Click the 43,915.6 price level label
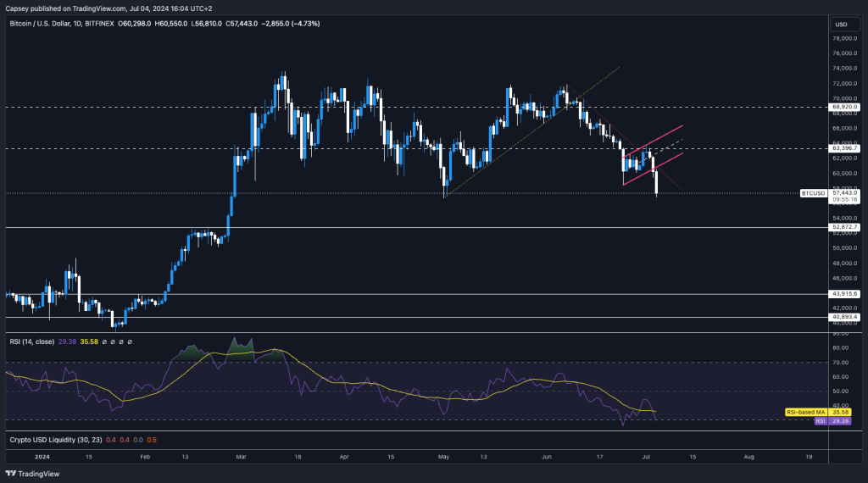The width and height of the screenshot is (868, 483). pos(845,294)
